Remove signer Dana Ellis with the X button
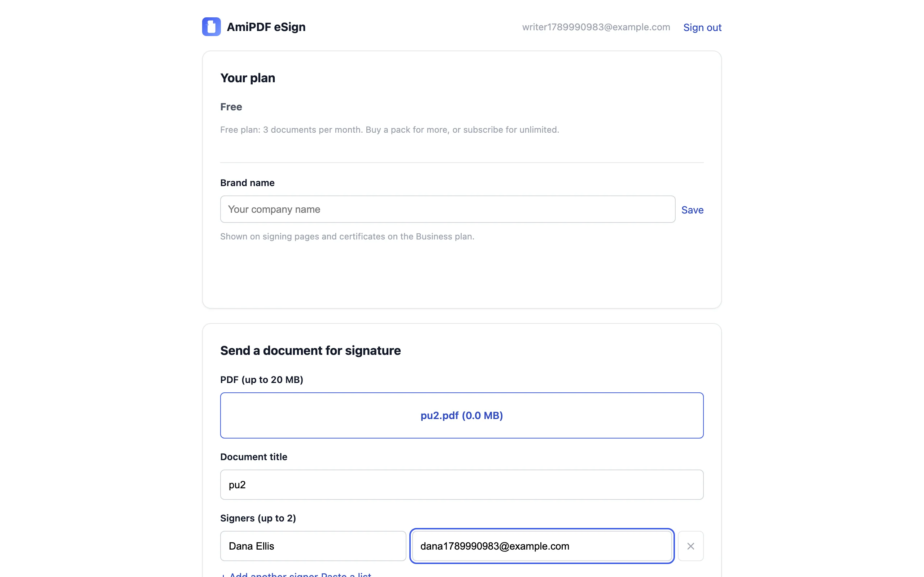The height and width of the screenshot is (577, 924). pyautogui.click(x=690, y=546)
